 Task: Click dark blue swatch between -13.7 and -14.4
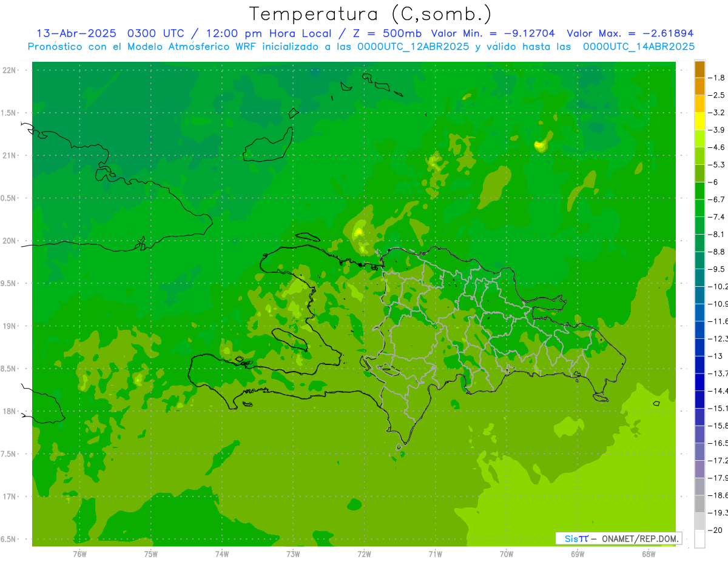tap(699, 382)
